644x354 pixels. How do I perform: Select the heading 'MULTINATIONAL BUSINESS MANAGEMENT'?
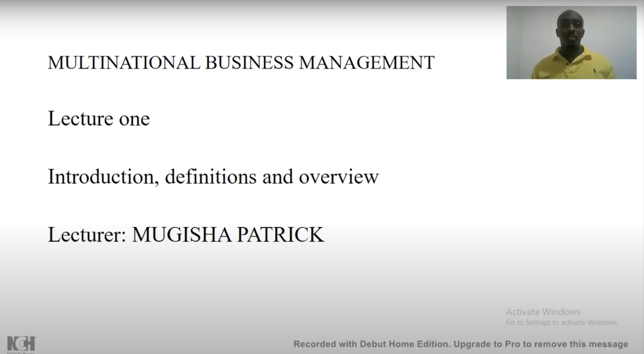[x=241, y=62]
